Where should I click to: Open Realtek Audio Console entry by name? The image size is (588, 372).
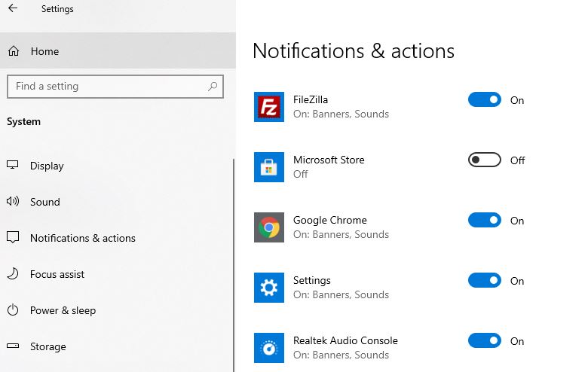[345, 340]
